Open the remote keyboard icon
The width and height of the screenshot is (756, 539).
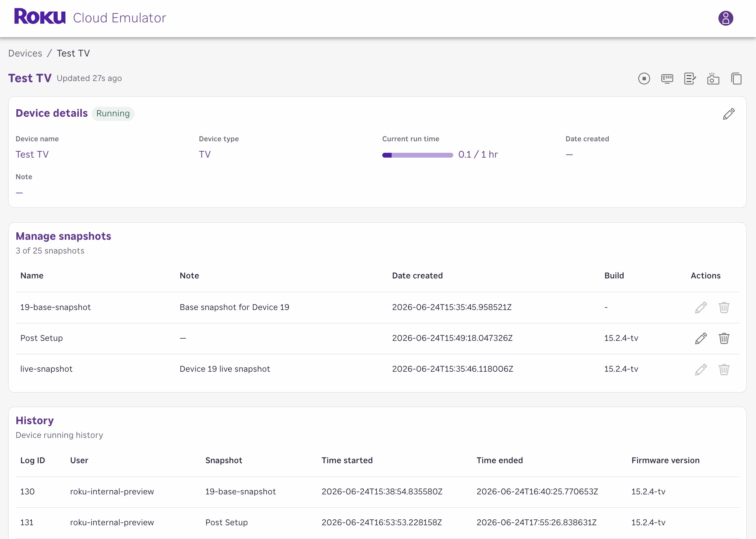point(667,78)
